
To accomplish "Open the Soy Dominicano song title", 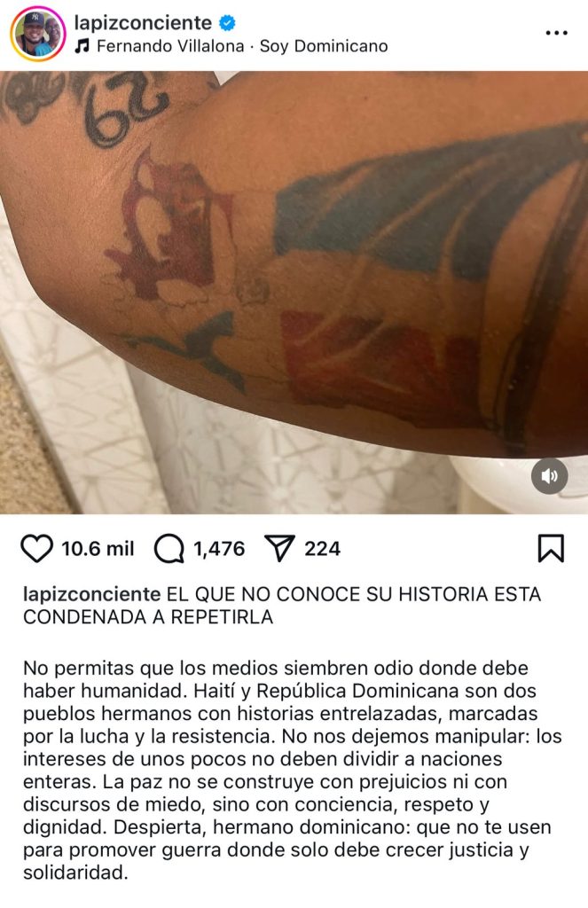I will [324, 46].
